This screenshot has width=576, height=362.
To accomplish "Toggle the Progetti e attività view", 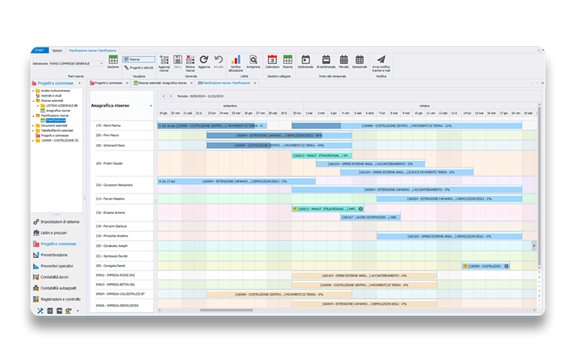I will click(139, 68).
